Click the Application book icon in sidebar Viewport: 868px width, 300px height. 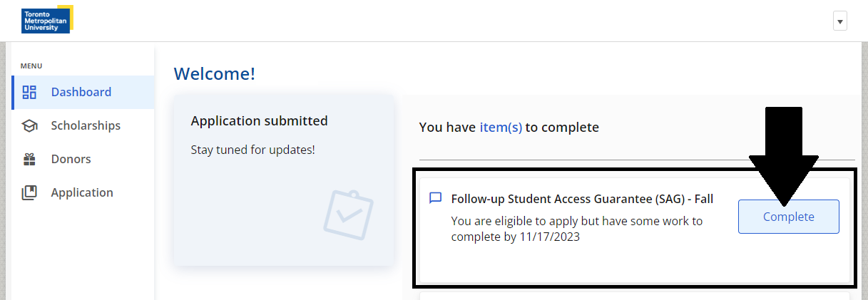point(29,192)
